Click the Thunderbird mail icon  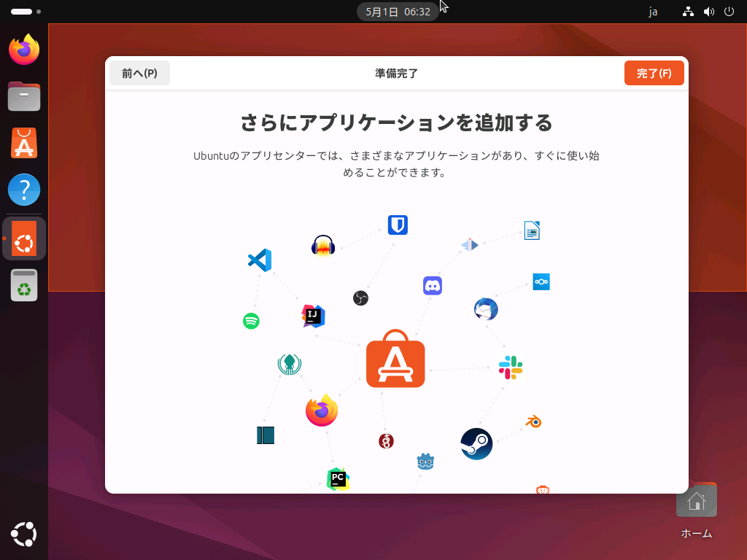tap(486, 309)
